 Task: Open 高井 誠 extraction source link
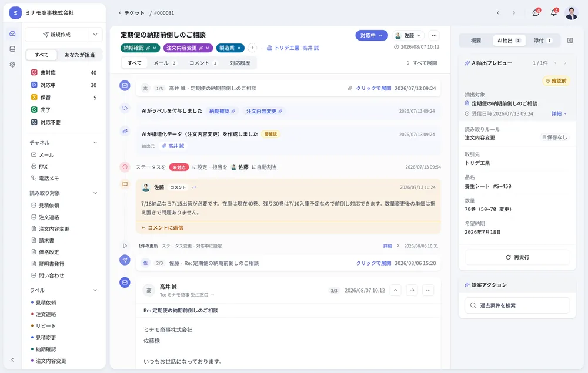[x=173, y=146]
